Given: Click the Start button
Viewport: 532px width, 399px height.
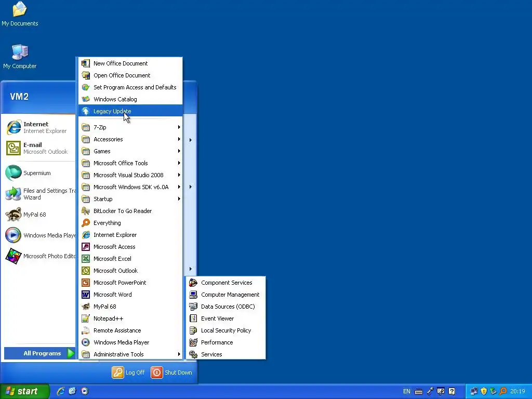Looking at the screenshot, I should pyautogui.click(x=24, y=391).
